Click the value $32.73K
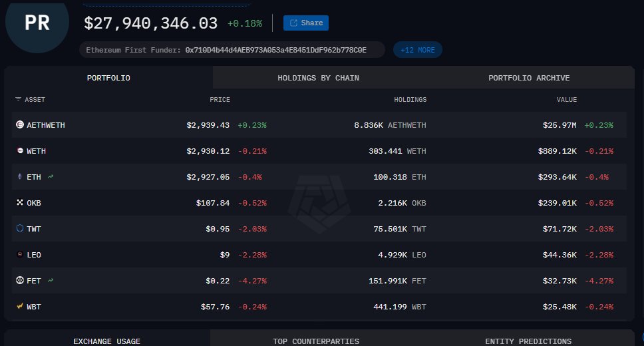644x346 pixels. pyautogui.click(x=560, y=281)
